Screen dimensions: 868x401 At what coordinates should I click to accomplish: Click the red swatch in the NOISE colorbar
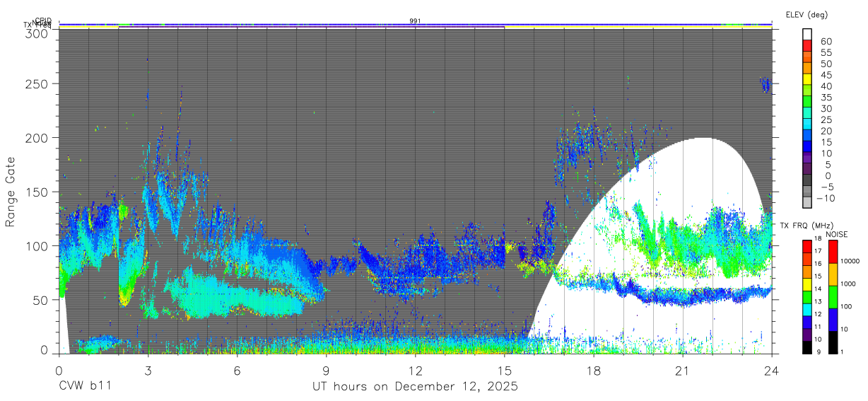click(833, 251)
